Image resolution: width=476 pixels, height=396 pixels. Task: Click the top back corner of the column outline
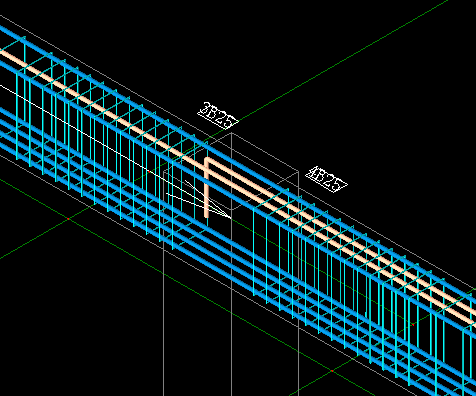click(x=232, y=133)
